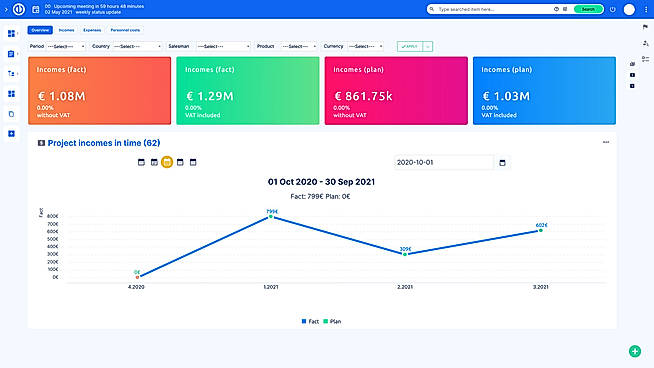Open pink Incomes (plan) 861.75k card

(396, 91)
